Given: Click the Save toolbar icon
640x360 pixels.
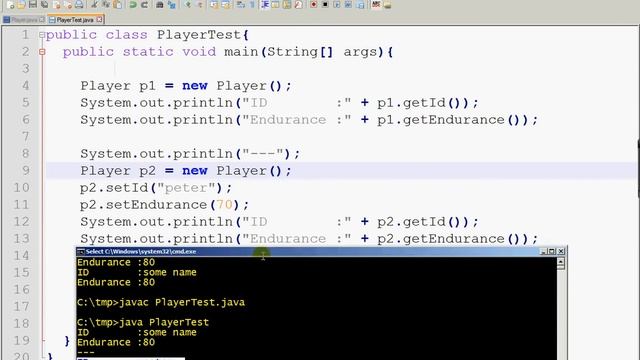Looking at the screenshot, I should (33, 4).
